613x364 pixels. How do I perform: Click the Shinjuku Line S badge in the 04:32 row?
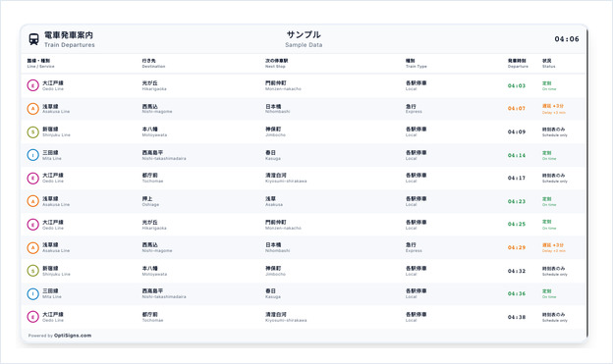[x=32, y=271]
